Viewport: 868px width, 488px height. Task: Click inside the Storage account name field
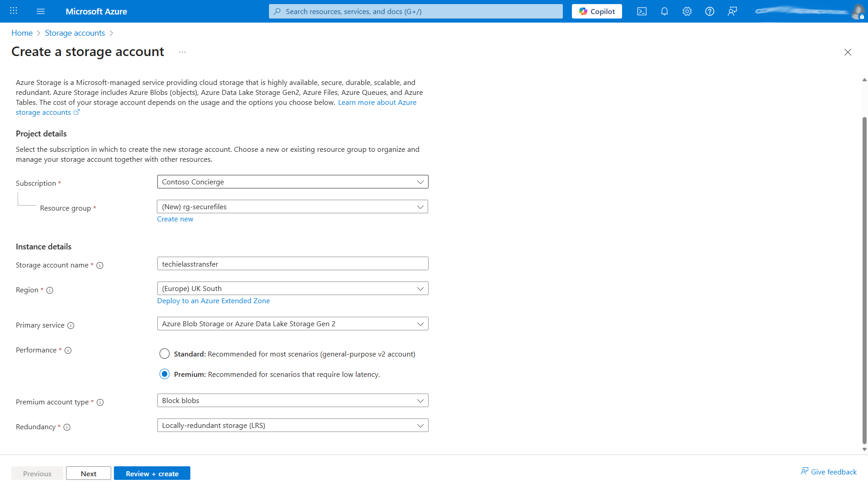pyautogui.click(x=292, y=263)
